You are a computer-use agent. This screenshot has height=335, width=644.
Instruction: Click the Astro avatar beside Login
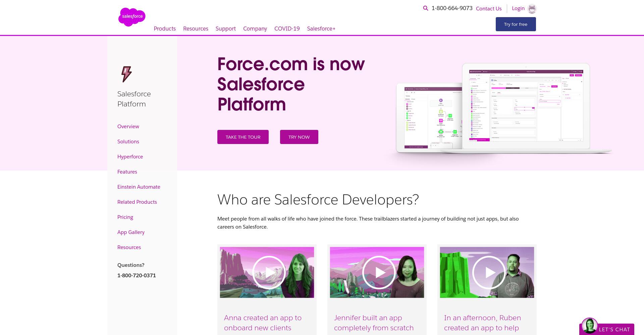point(532,9)
